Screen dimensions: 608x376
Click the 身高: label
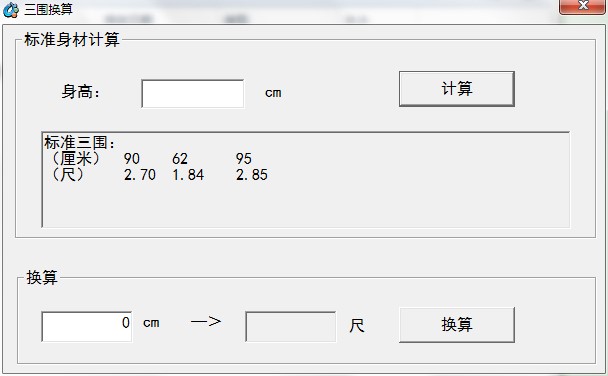(81, 92)
